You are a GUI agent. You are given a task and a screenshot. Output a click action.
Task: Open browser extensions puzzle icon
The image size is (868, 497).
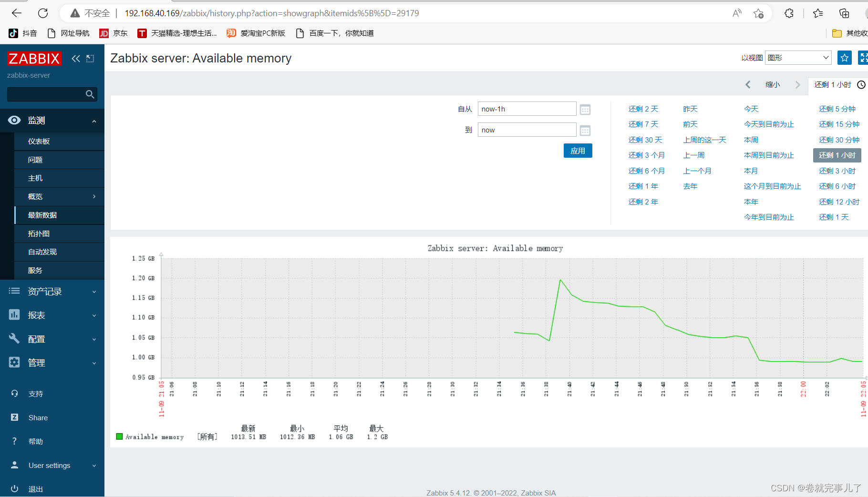[x=789, y=13]
